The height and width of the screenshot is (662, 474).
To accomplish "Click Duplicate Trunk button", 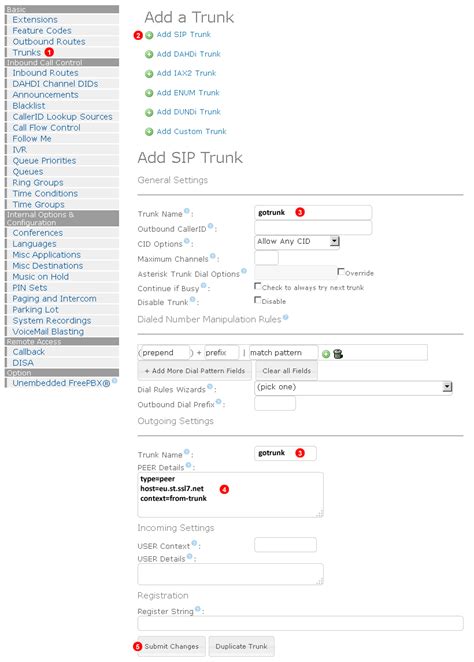I will click(241, 646).
